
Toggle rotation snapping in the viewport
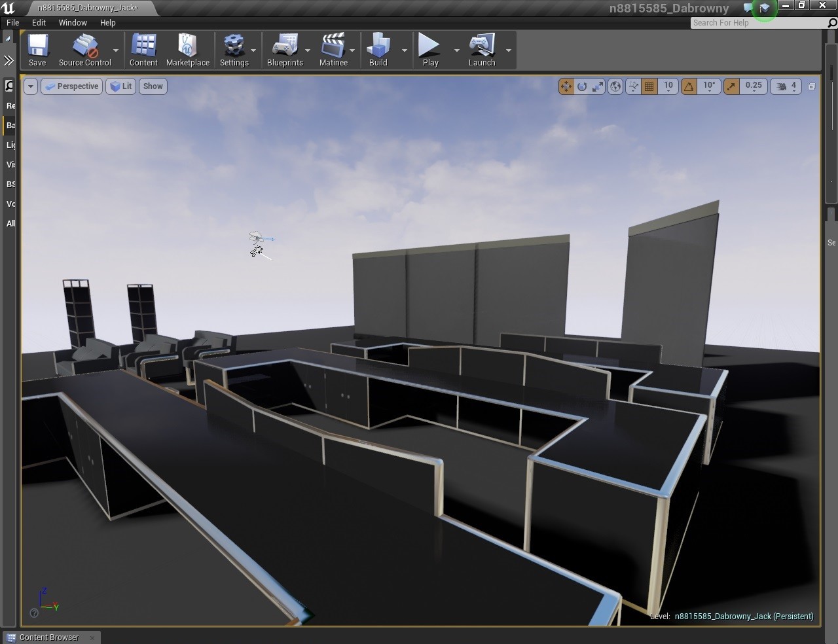tap(689, 86)
